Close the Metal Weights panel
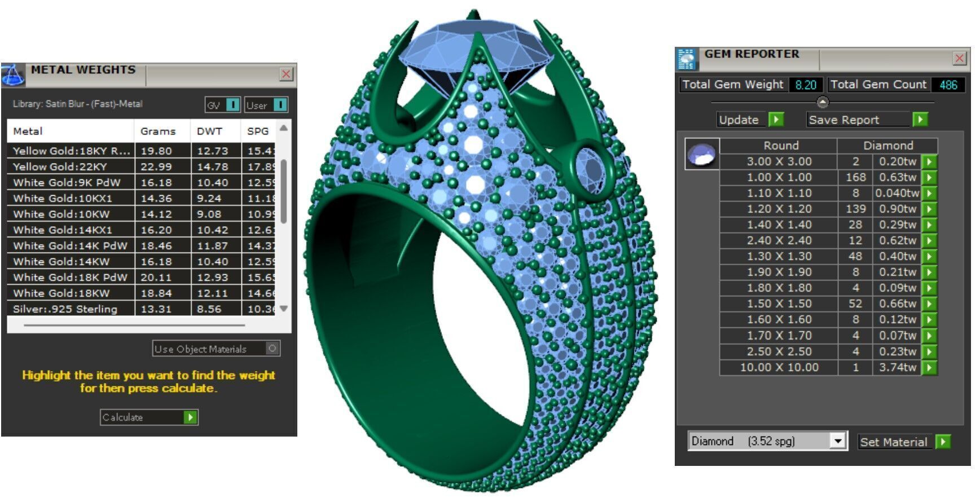Screen dimensions: 980x502 (286, 74)
